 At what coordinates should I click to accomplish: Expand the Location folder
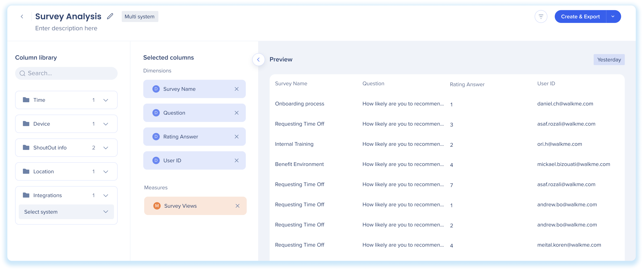click(106, 171)
